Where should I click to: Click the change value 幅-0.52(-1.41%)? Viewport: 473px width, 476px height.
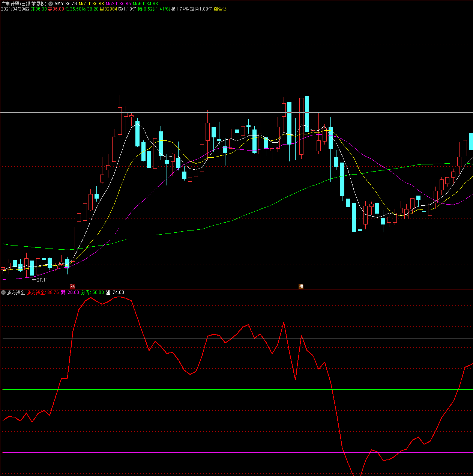point(154,9)
